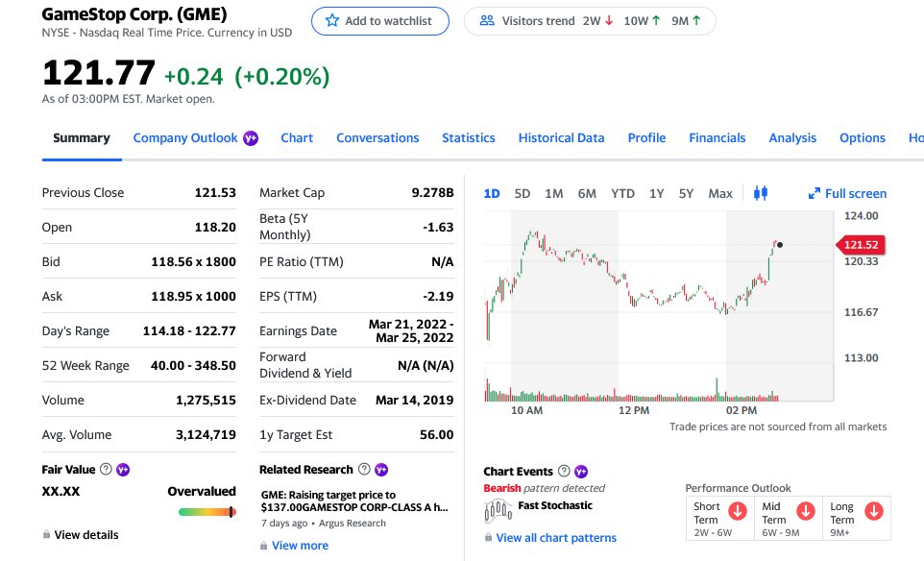Image resolution: width=924 pixels, height=561 pixels.
Task: Open the Analysis tab
Action: pos(792,138)
